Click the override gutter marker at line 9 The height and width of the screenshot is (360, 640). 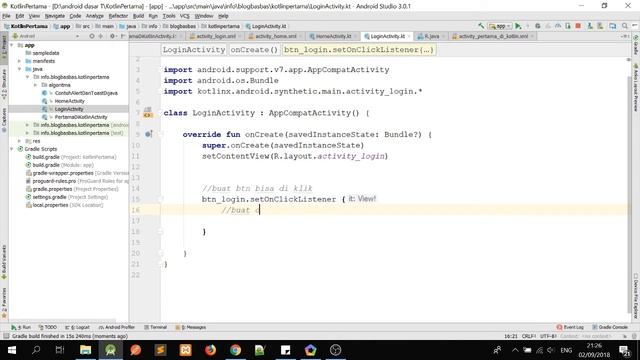pos(149,134)
